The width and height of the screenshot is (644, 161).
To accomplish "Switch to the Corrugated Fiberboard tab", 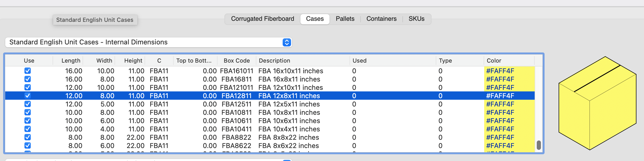I will coord(262,19).
